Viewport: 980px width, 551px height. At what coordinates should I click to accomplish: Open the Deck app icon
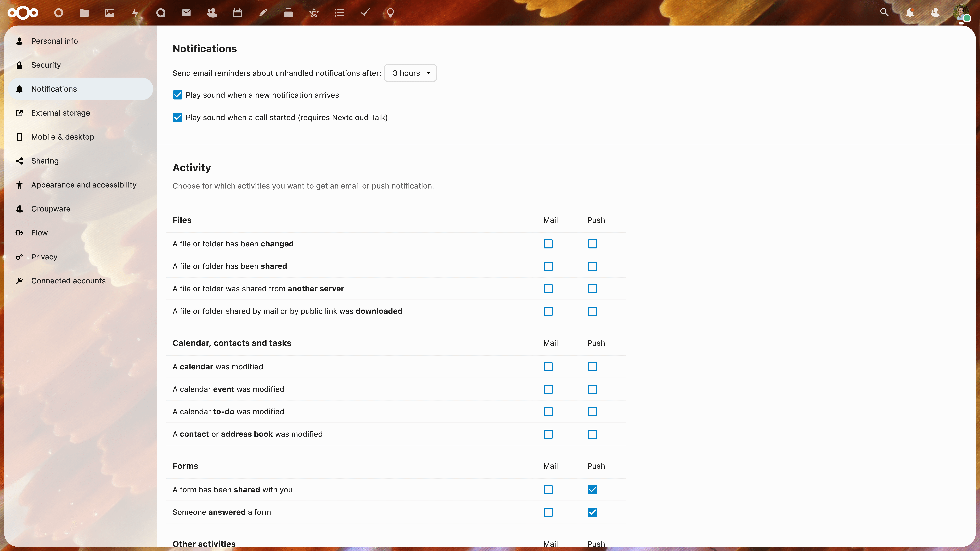point(288,13)
